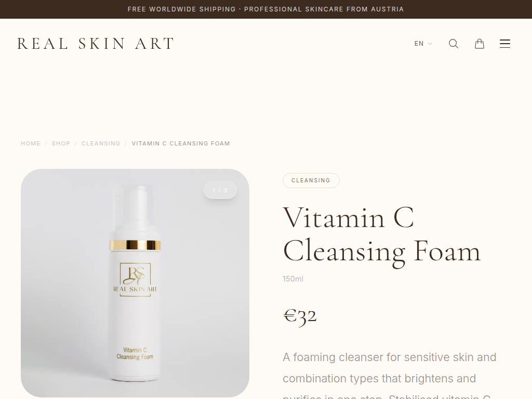Open the Cleansing breadcrumb link

tap(101, 143)
